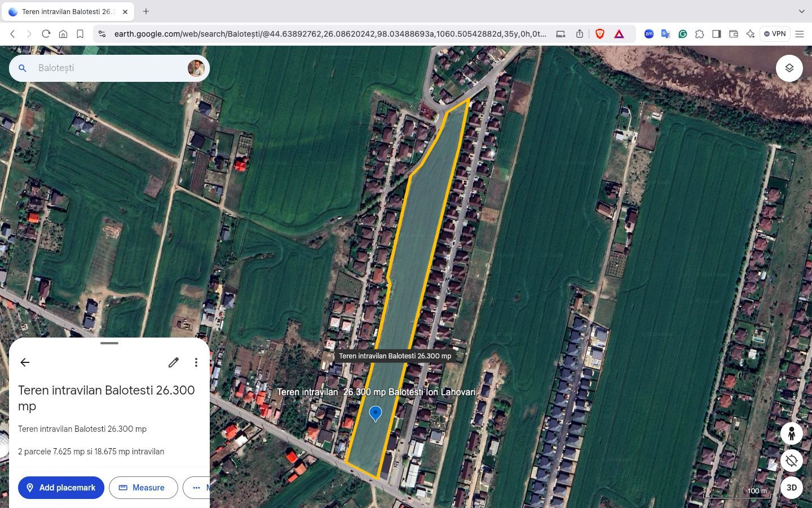This screenshot has height=508, width=812.
Task: Click the share icon near address bar
Action: pos(579,34)
